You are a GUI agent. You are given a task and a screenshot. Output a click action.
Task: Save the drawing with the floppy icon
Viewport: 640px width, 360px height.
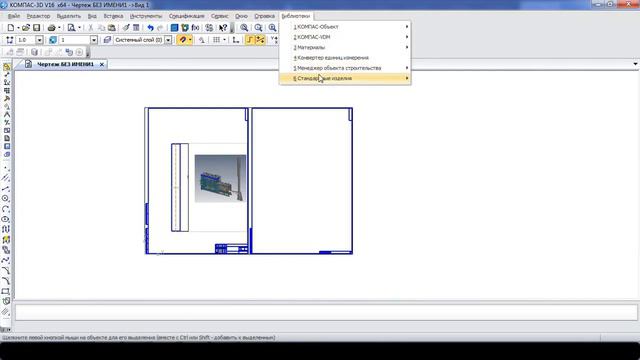(x=37, y=28)
